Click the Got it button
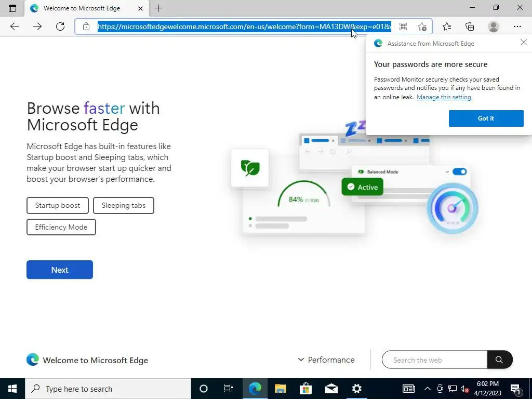Image resolution: width=532 pixels, height=399 pixels. 486,118
